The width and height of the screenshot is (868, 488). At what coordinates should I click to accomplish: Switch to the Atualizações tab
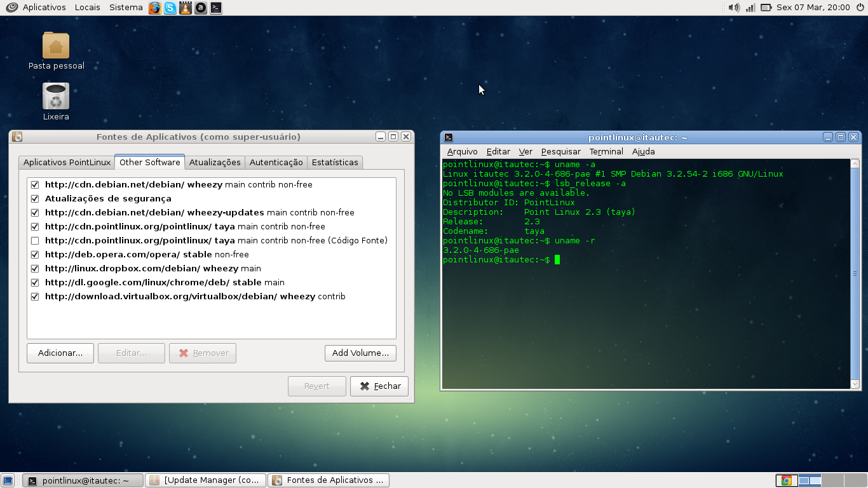tap(215, 163)
